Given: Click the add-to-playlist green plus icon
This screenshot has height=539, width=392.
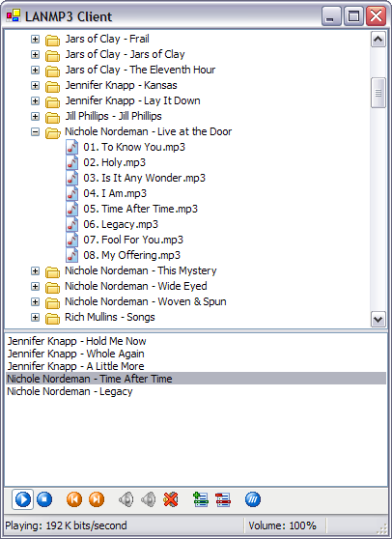Looking at the screenshot, I should [201, 499].
